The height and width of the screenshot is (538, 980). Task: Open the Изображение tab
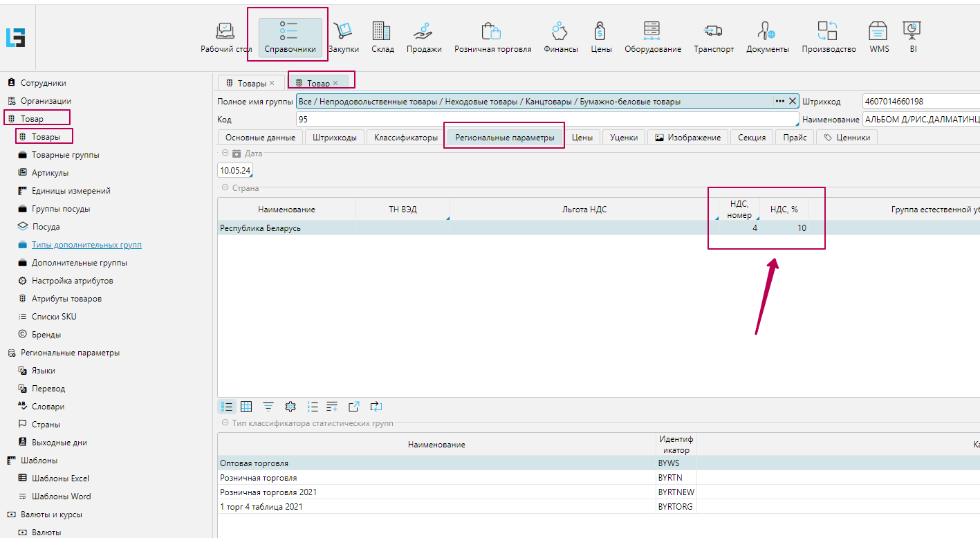[x=687, y=138]
